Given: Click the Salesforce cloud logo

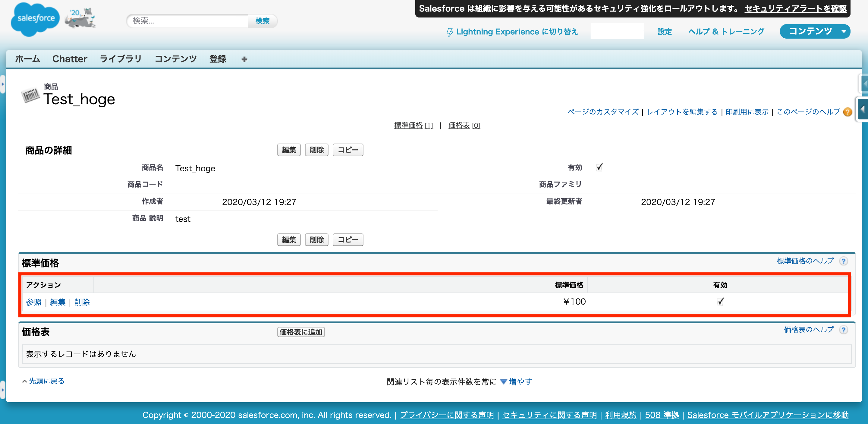Looking at the screenshot, I should [x=35, y=19].
